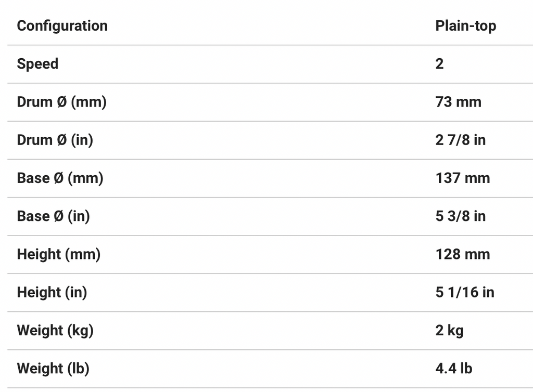Select the 2 kg weight value
This screenshot has height=392, width=533.
[449, 330]
